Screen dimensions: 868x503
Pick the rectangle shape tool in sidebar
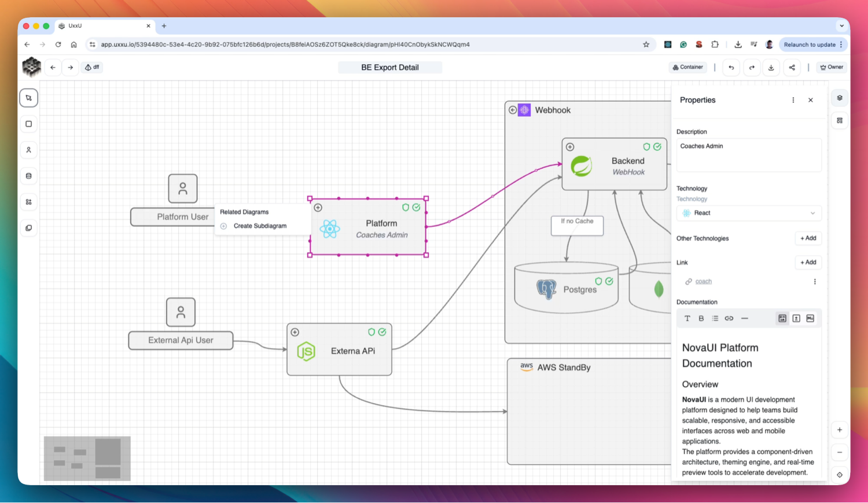28,124
